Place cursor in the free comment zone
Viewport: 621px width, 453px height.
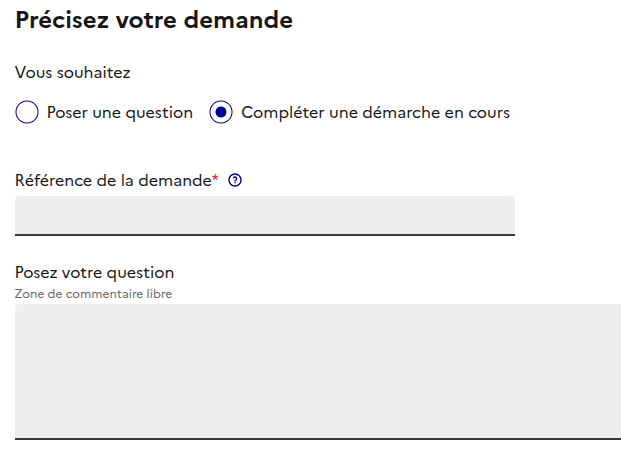tap(318, 370)
